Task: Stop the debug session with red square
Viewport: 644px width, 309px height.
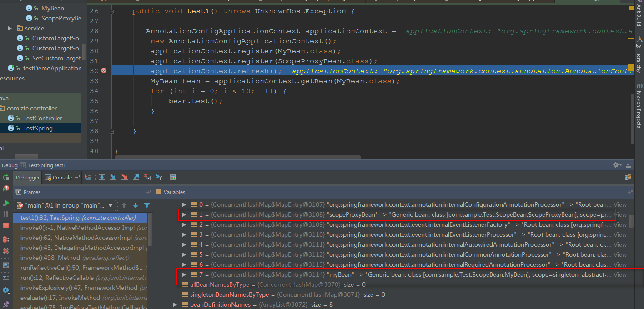Action: coord(6,225)
